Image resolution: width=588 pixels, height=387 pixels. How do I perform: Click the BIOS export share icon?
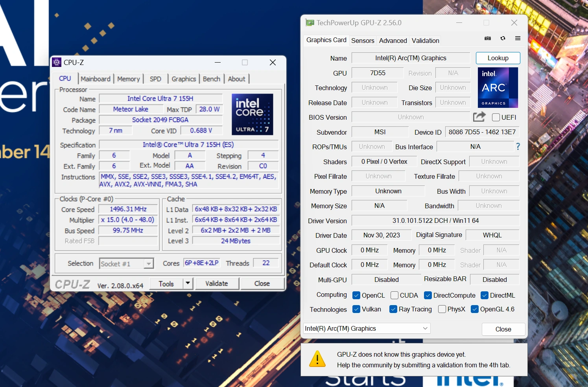[x=479, y=117]
